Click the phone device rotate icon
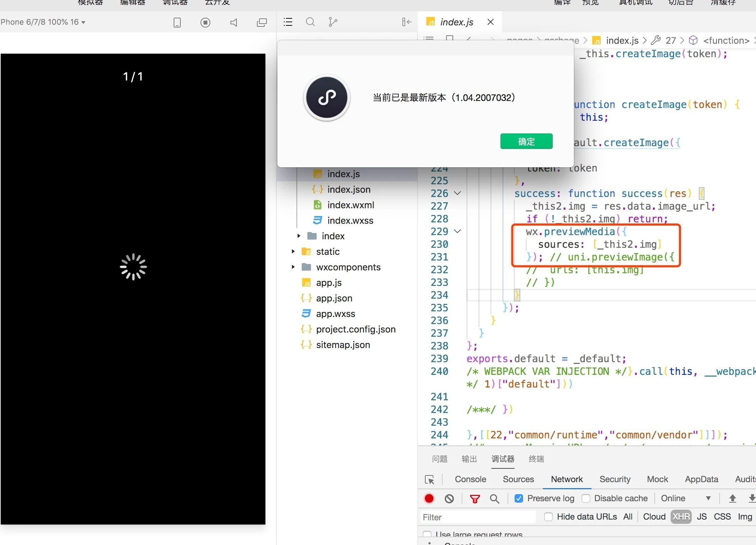The width and height of the screenshot is (756, 545). tap(177, 23)
